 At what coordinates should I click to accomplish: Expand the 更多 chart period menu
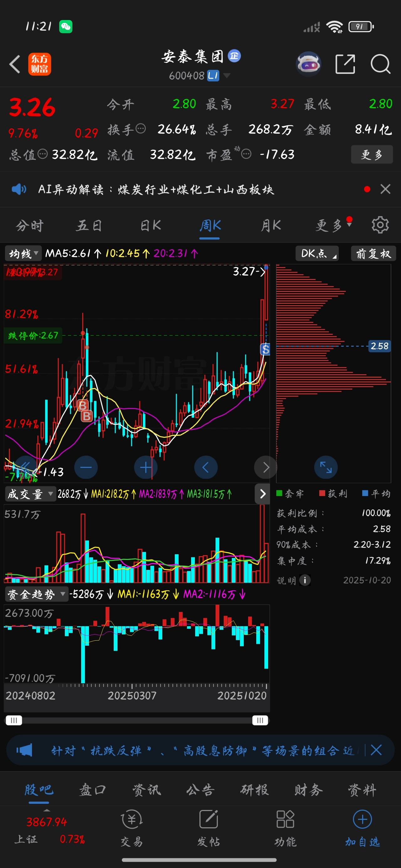click(x=334, y=225)
